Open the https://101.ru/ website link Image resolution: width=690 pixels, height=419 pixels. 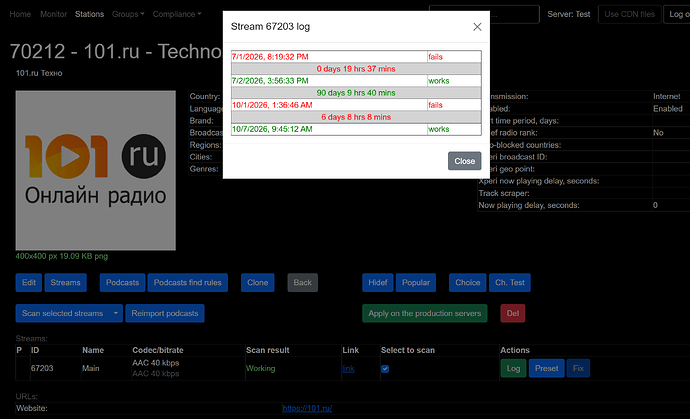[x=307, y=408]
